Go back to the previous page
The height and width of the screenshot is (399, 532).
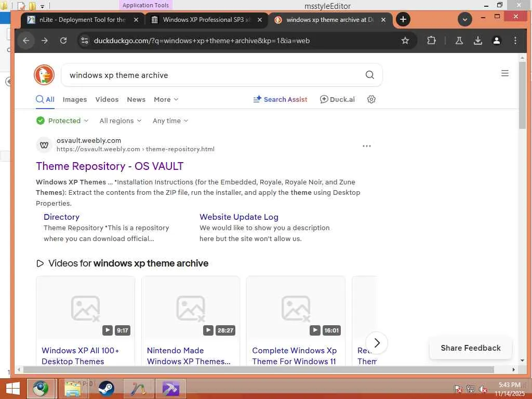tap(26, 41)
